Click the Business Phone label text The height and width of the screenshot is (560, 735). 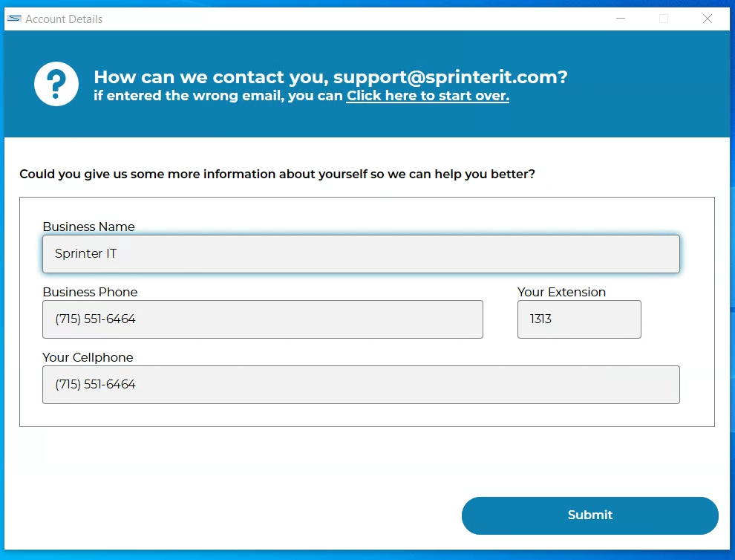pos(90,292)
